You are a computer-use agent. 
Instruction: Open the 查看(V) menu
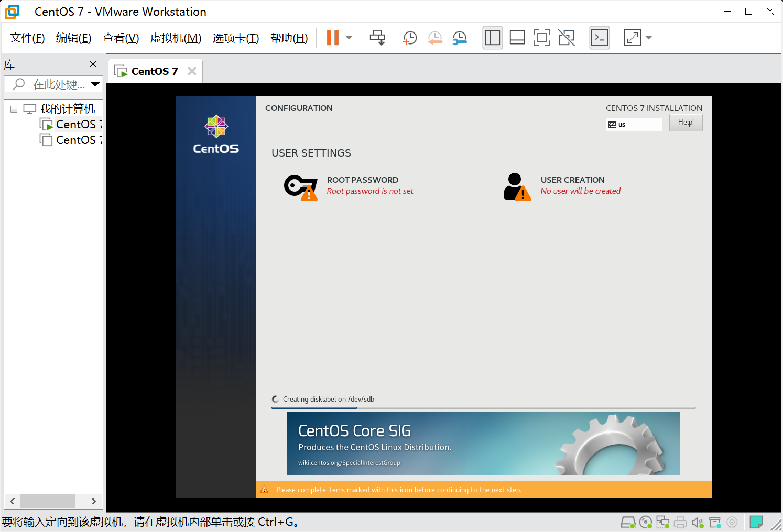[x=121, y=38]
